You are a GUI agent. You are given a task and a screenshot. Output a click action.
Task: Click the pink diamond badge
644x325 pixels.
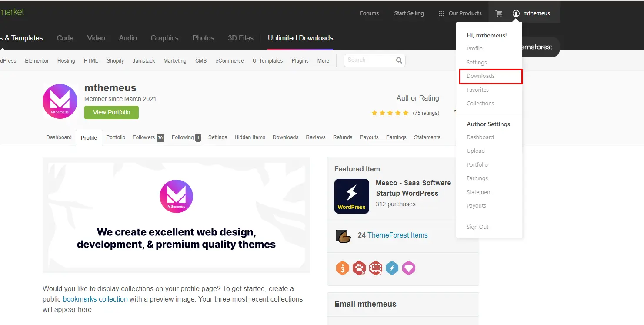click(x=409, y=268)
